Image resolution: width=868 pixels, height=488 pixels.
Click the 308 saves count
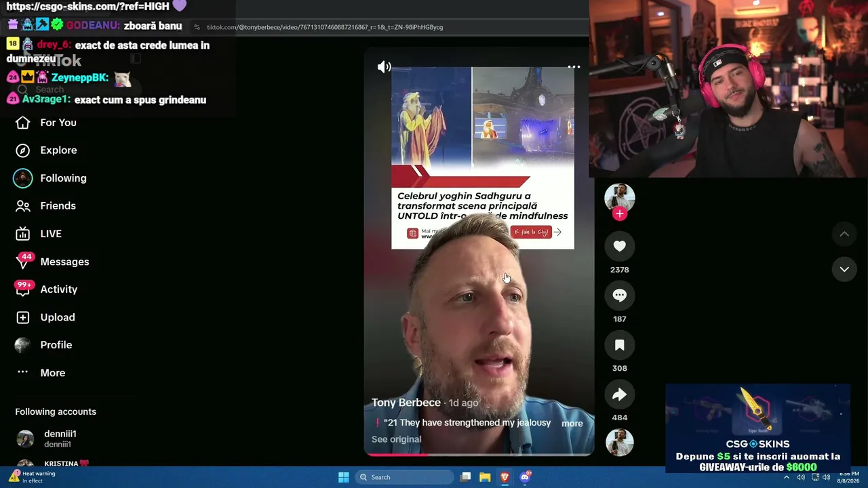click(619, 368)
